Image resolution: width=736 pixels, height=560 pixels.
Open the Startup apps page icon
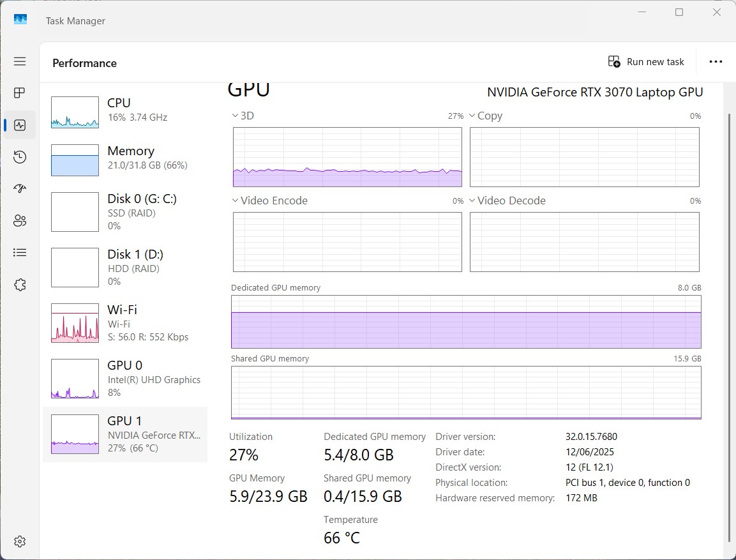coord(20,189)
